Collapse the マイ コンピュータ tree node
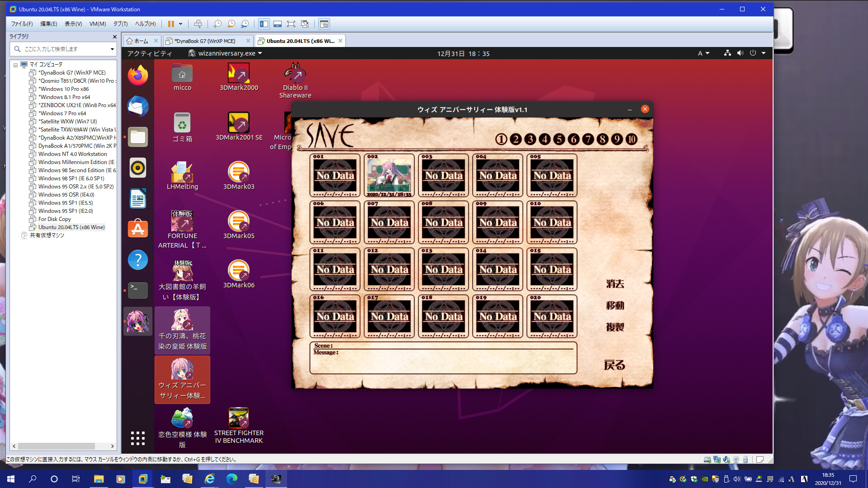 [15, 65]
